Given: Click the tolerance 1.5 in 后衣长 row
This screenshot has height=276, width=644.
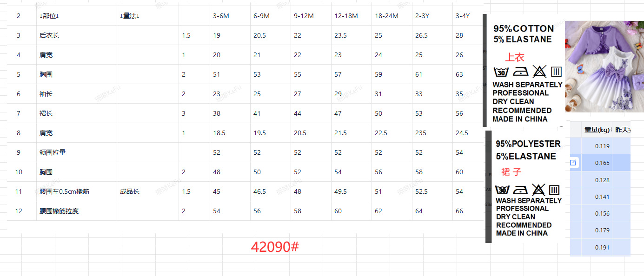Looking at the screenshot, I should (x=186, y=35).
